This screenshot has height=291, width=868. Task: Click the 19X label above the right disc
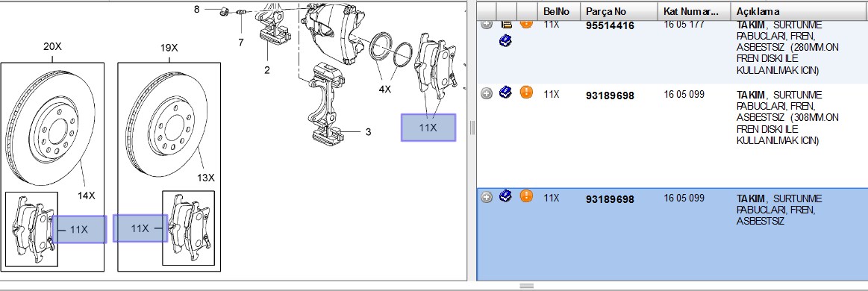(x=169, y=48)
